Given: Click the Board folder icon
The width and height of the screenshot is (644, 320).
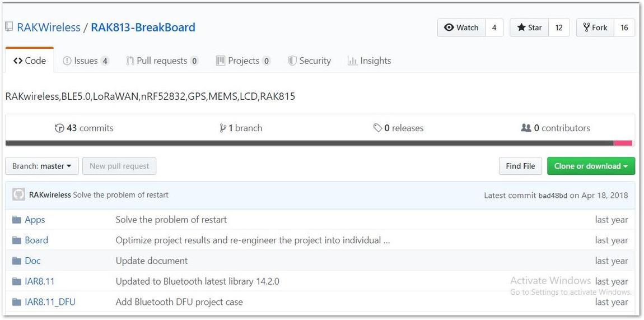Looking at the screenshot, I should click(x=16, y=240).
